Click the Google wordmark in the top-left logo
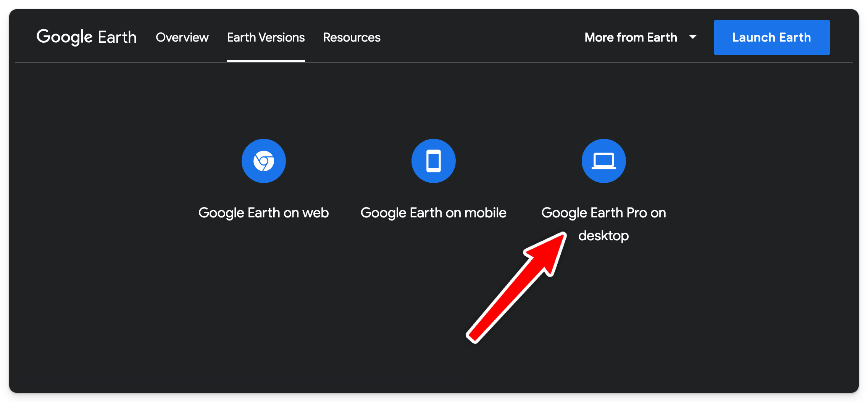Image resolution: width=868 pixels, height=402 pixels. (64, 37)
